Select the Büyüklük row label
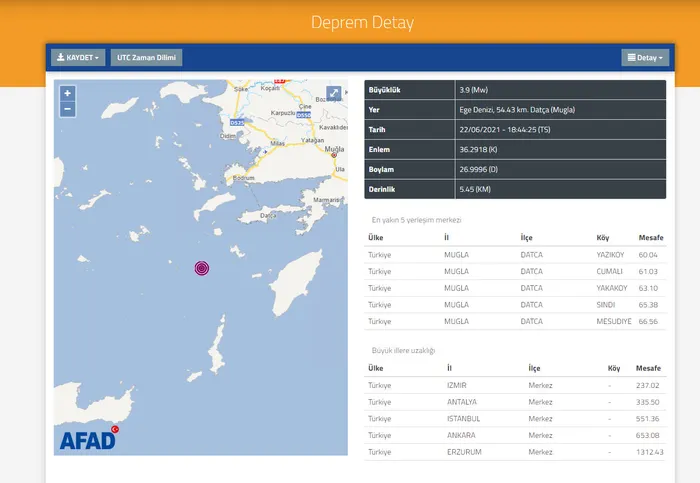The height and width of the screenshot is (483, 700). click(x=384, y=90)
